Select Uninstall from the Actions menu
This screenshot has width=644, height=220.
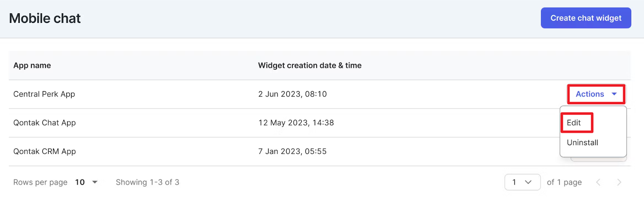pyautogui.click(x=582, y=142)
